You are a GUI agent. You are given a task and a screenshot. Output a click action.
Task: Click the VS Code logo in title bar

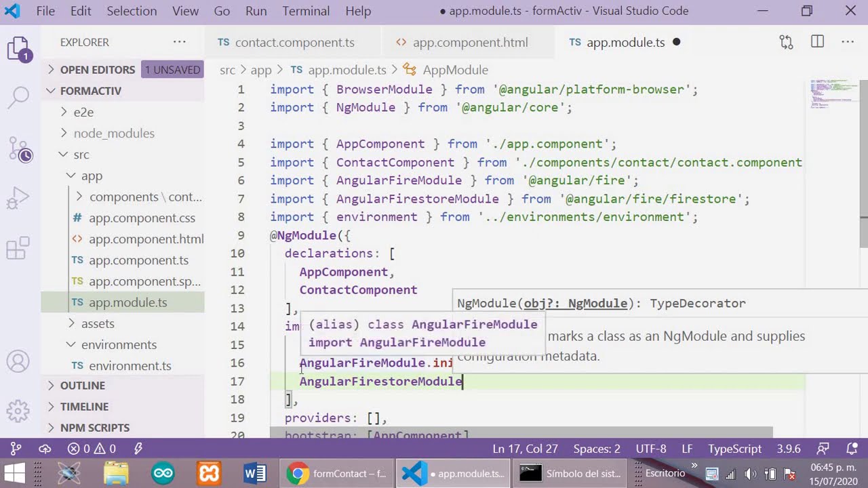pos(12,11)
